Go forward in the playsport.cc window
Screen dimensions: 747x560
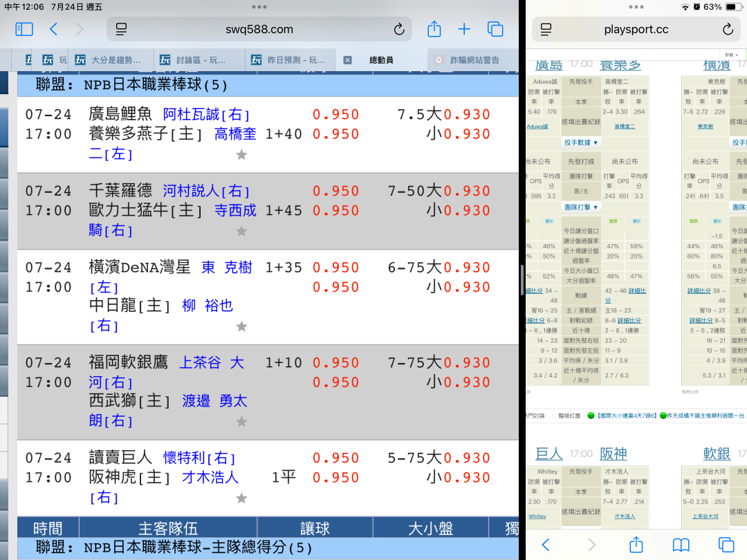pyautogui.click(x=591, y=544)
